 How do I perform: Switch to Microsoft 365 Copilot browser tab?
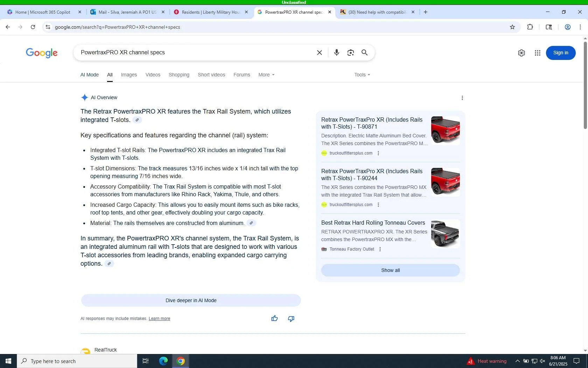point(43,12)
